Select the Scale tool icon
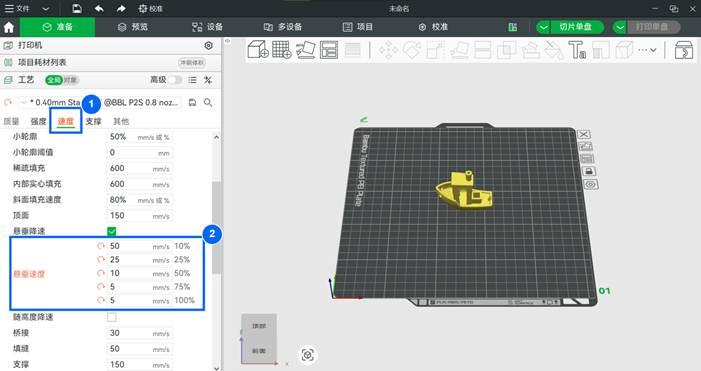Screen dimensions: 701x371 (435, 50)
